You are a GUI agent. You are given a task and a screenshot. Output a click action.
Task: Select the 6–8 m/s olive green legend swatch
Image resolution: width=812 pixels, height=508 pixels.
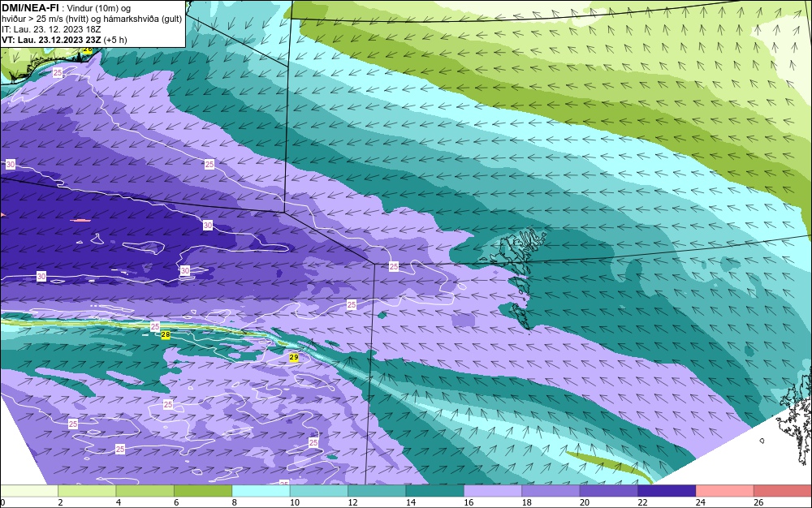(203, 490)
